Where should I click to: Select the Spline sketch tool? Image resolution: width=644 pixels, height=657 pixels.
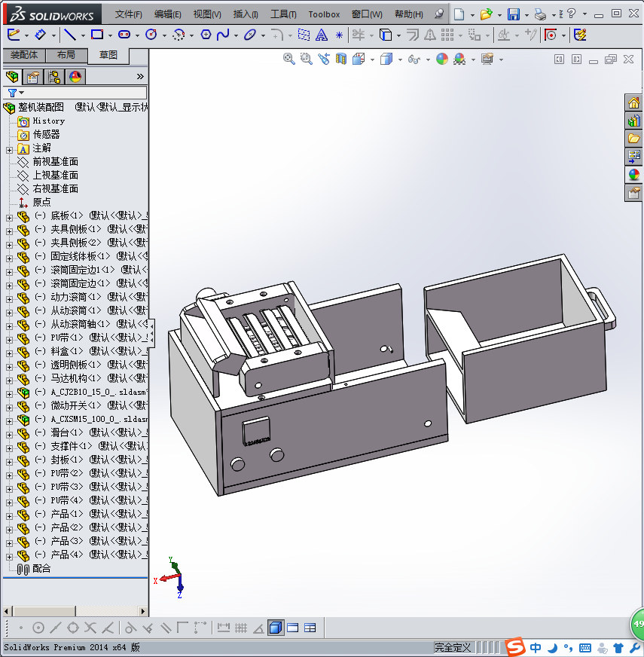(x=223, y=35)
